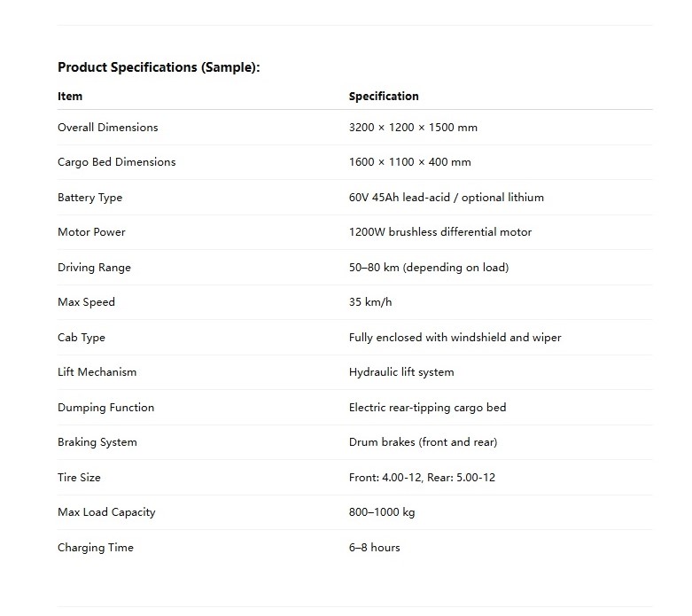692x616 pixels.
Task: Select the Cab Type label
Action: (x=81, y=338)
